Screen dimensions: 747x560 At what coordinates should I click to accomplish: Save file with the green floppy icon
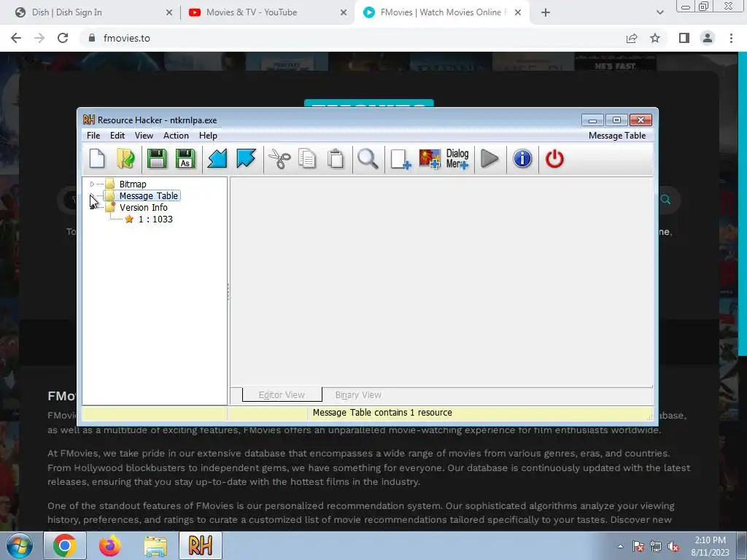(156, 158)
